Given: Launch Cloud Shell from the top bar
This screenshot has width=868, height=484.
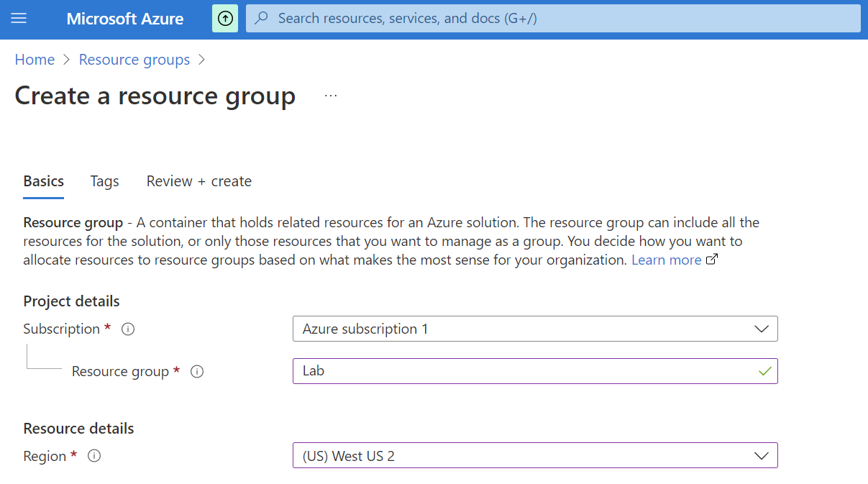Looking at the screenshot, I should coord(225,18).
